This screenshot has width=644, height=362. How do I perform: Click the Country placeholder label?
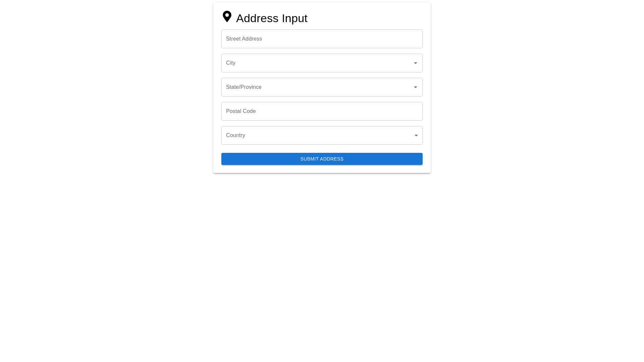click(x=235, y=135)
